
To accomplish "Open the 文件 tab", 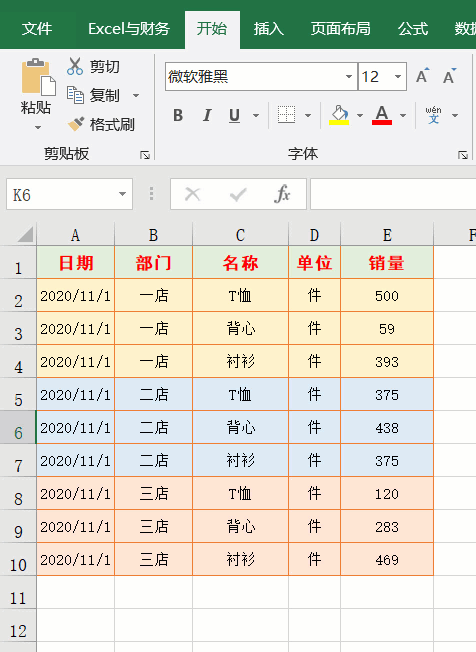I will click(37, 29).
